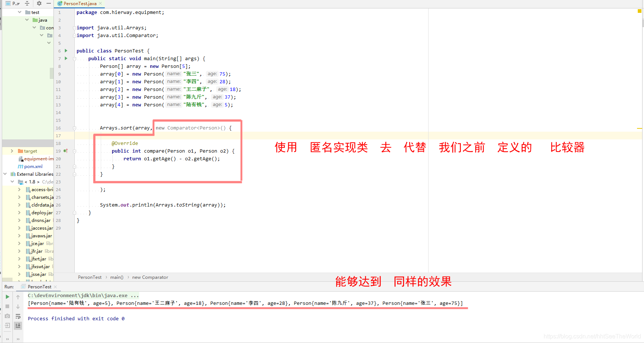
Task: Click the yellow inspection indicator at top right
Action: click(x=640, y=11)
